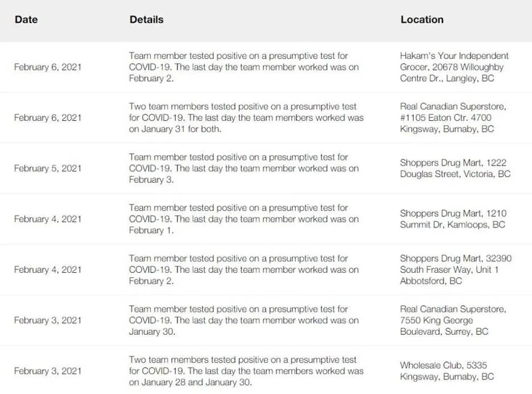This screenshot has height=394, width=532.
Task: Click the February 4 date in Abbotsford row
Action: [48, 270]
